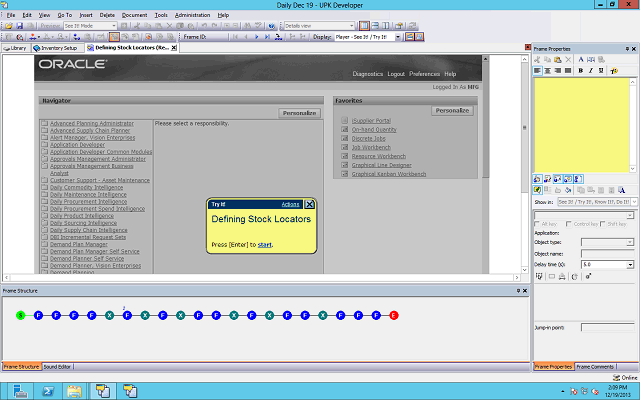
Task: Align bubble text left
Action: [537, 71]
